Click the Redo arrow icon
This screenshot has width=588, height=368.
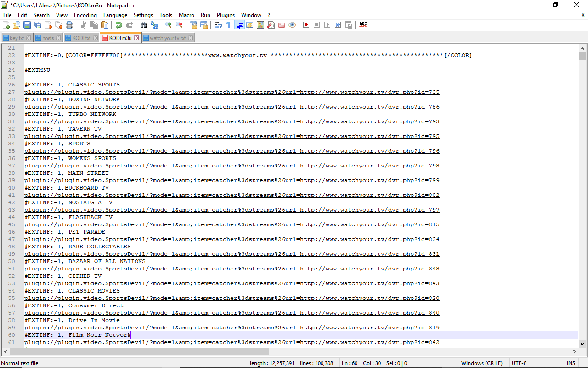(x=130, y=25)
